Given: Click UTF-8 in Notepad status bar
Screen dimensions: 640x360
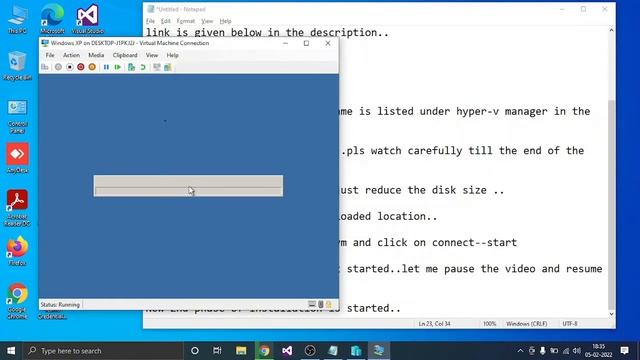Looking at the screenshot, I should click(x=570, y=324).
